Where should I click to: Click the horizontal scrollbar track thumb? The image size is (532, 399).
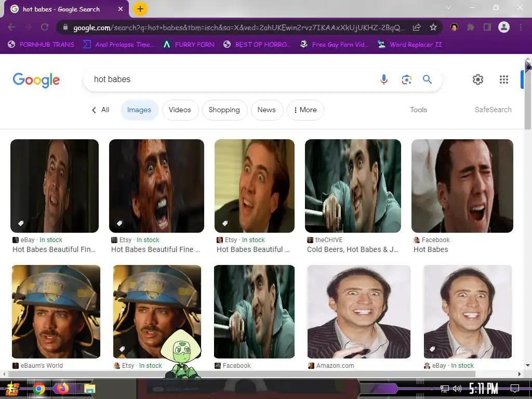pyautogui.click(x=242, y=374)
